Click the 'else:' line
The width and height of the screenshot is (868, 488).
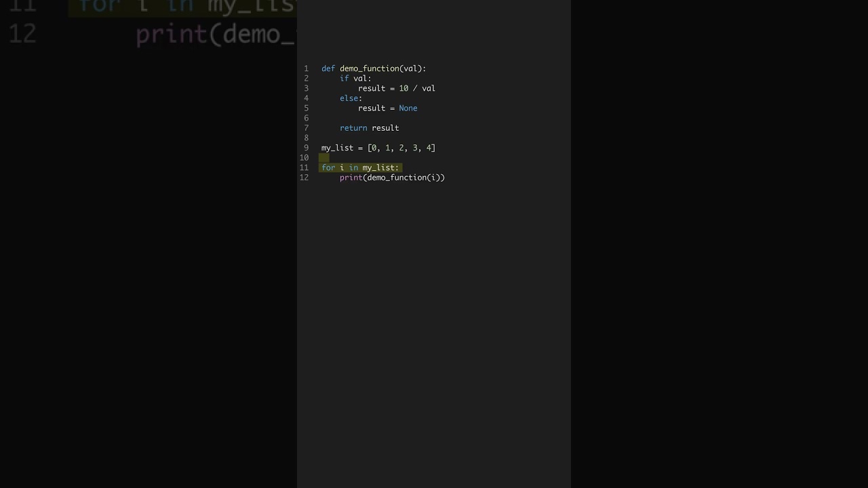point(351,98)
